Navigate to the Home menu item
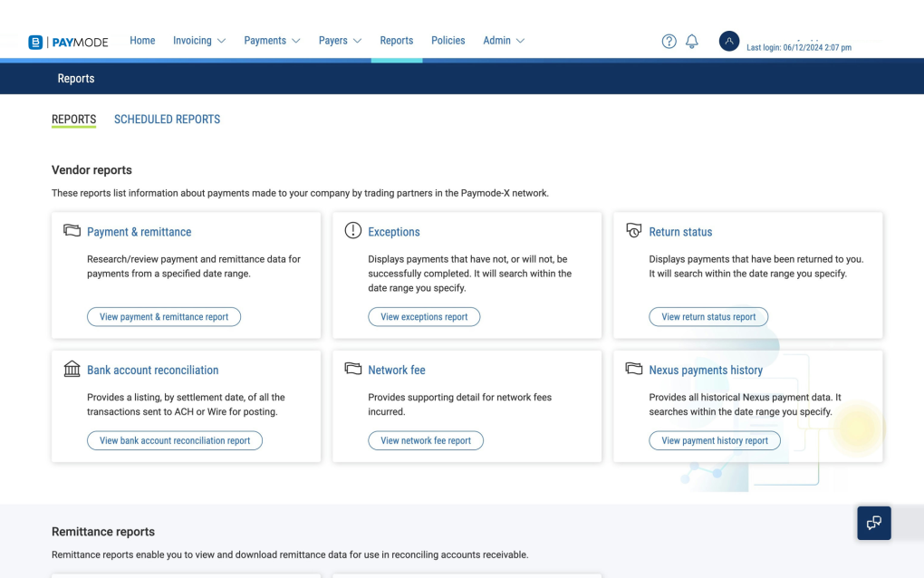This screenshot has width=924, height=578. tap(142, 41)
